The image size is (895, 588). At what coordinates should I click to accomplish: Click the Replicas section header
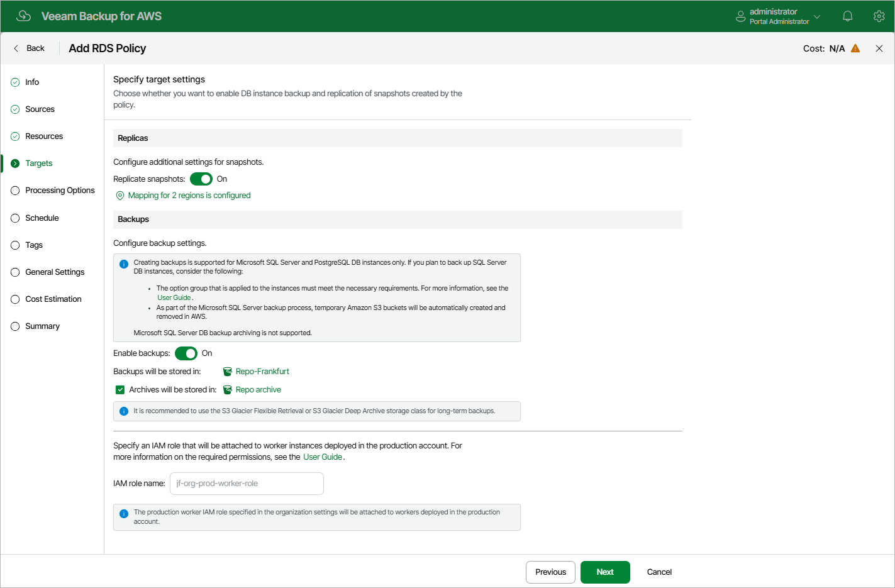point(397,138)
